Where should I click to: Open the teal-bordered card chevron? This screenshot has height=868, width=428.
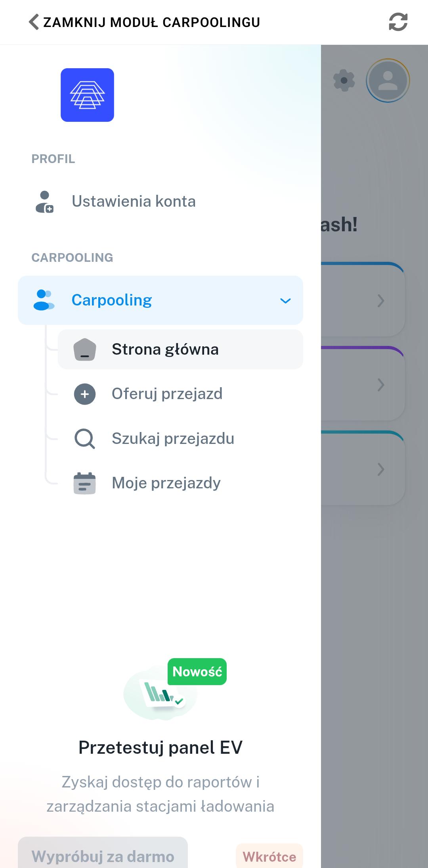(380, 469)
